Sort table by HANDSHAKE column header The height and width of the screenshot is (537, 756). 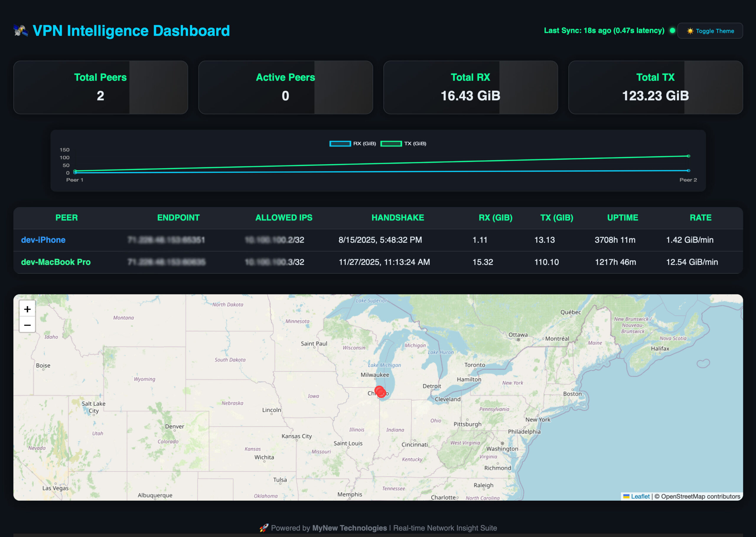(x=397, y=218)
